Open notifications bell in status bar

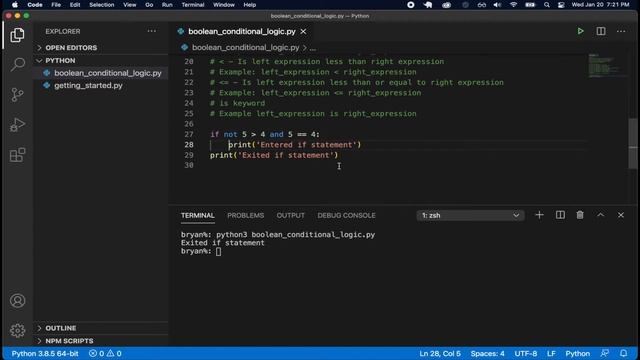coord(623,353)
